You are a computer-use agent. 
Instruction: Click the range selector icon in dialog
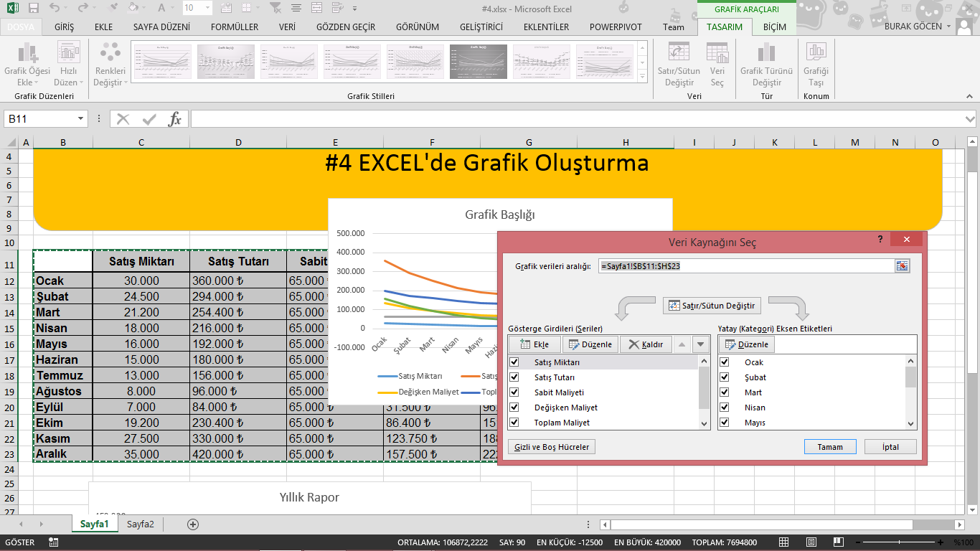click(902, 266)
